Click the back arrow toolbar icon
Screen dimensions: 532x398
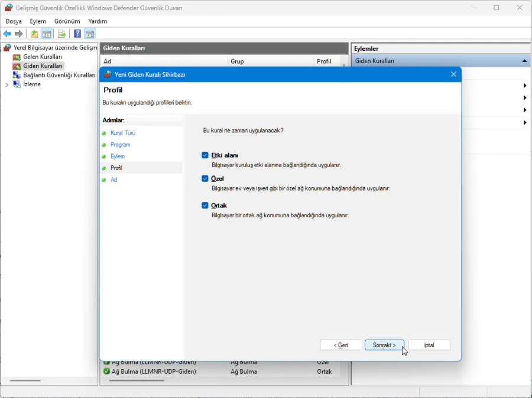click(7, 34)
